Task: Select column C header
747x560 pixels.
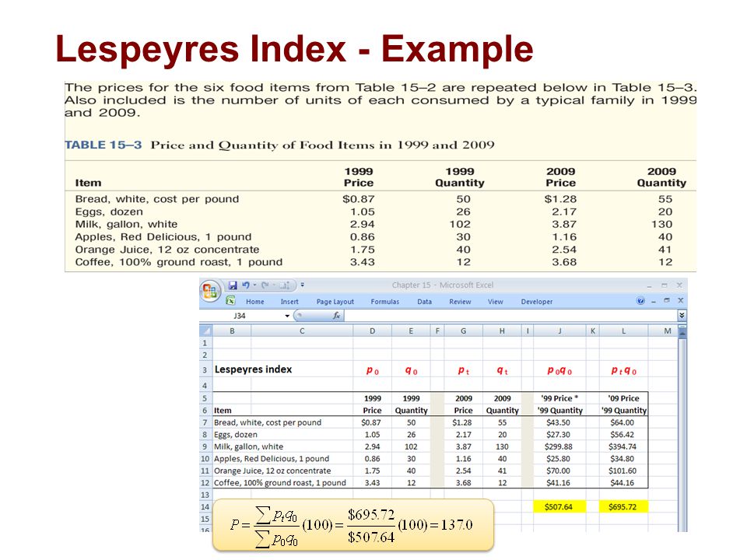Action: point(302,331)
